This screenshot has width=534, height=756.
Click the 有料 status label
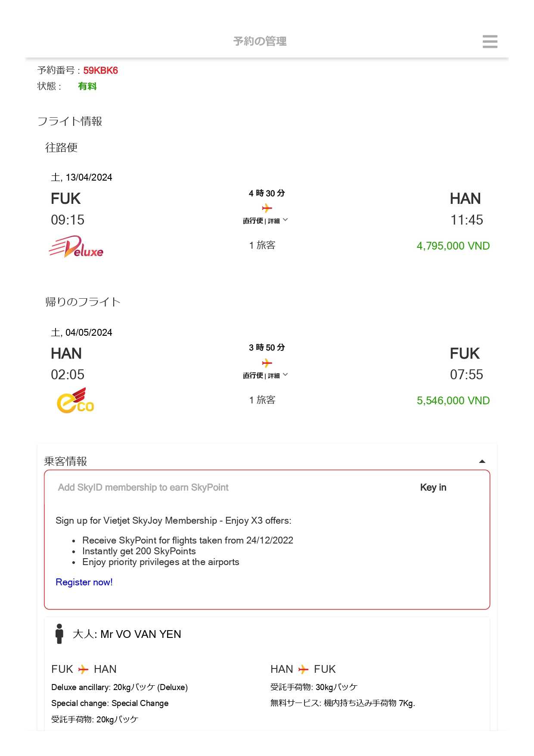tap(87, 86)
